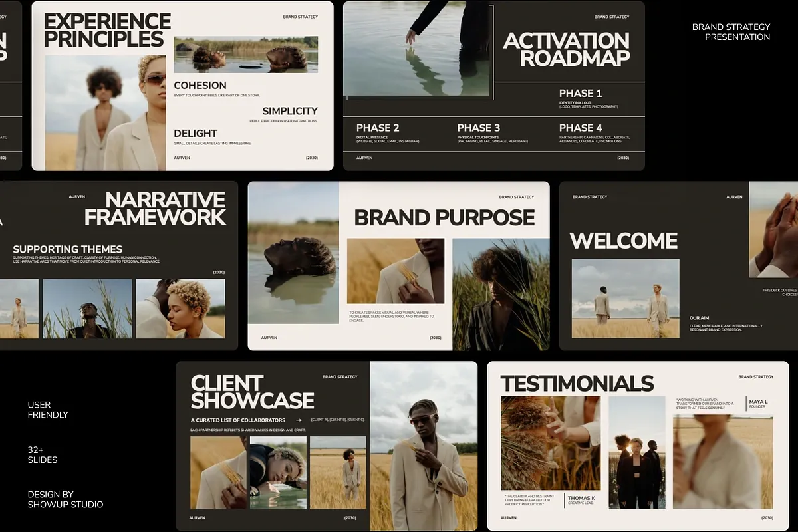The width and height of the screenshot is (798, 532).
Task: Select the 'DELIGHT' heading
Action: click(196, 133)
